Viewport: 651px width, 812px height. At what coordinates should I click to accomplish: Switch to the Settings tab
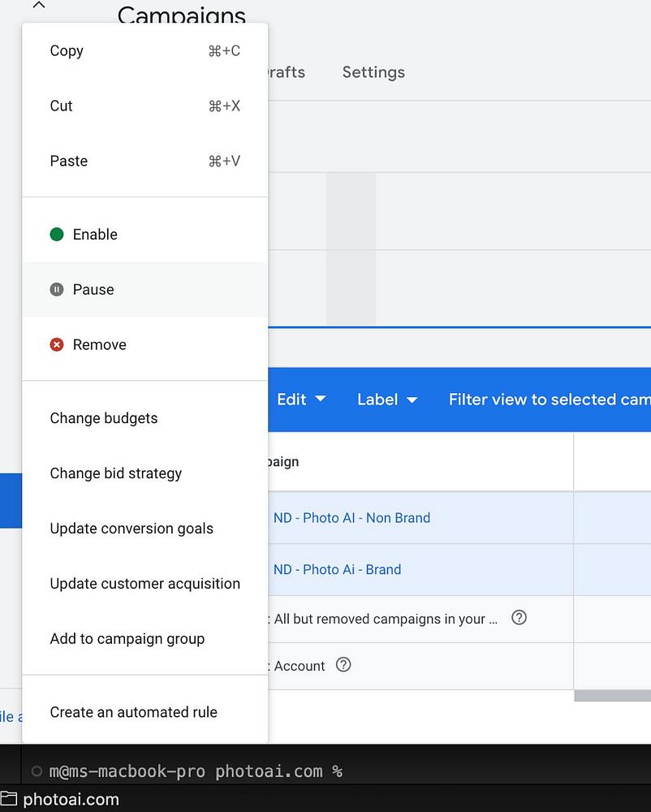click(x=373, y=72)
